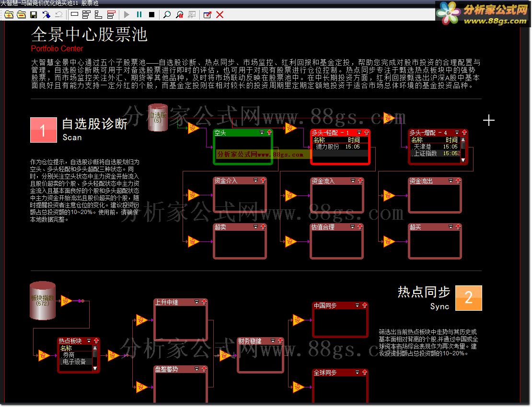
Task: Open the dropdown triangle on 中国同步 box
Action: pos(357,305)
